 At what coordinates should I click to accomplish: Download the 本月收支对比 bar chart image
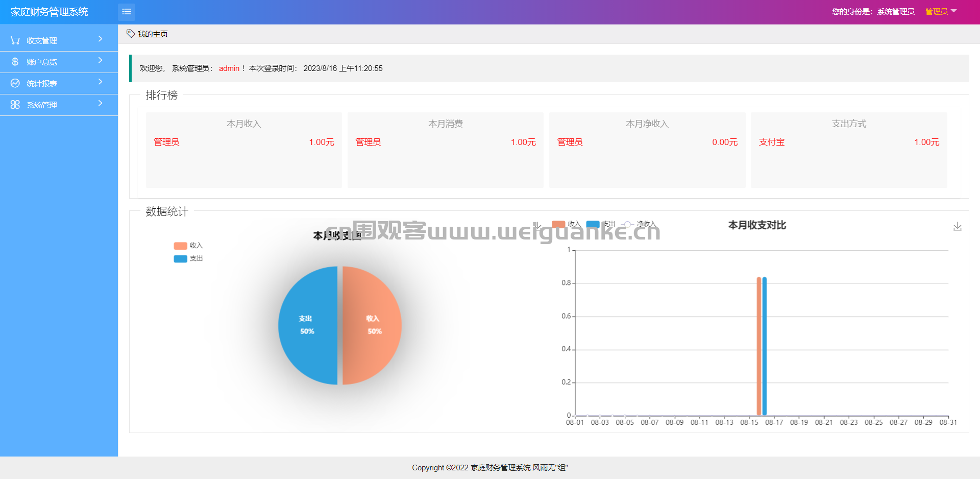coord(958,226)
